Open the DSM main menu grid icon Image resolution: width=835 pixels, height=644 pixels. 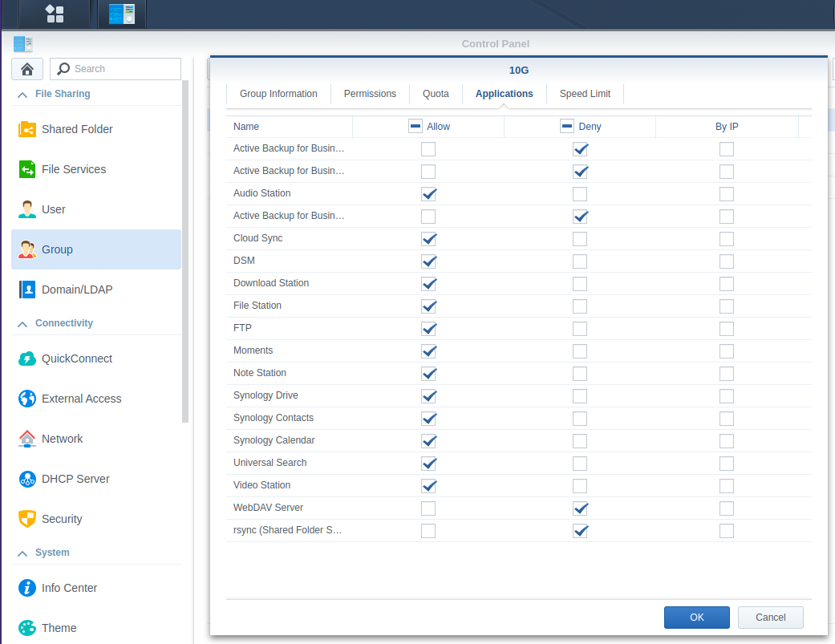(55, 14)
